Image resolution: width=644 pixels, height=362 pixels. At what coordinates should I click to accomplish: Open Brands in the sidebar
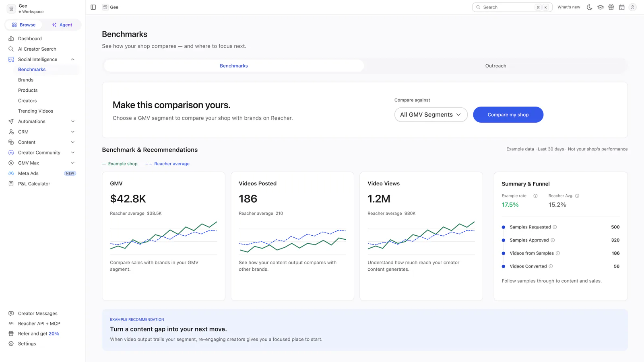click(x=26, y=80)
